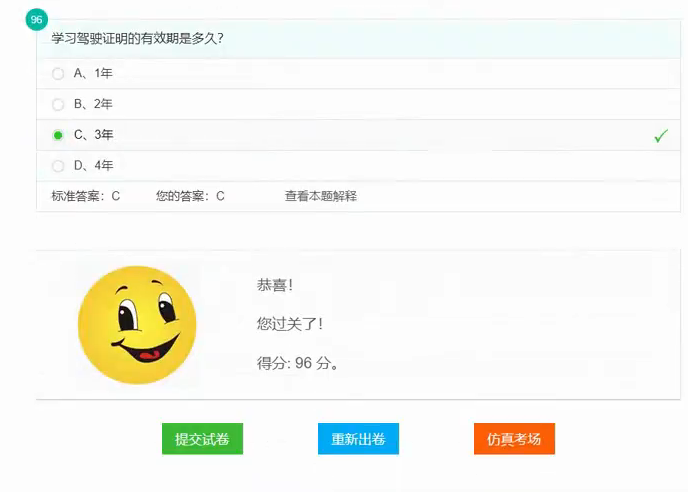
Task: Click the 您过关了! message
Action: (290, 324)
